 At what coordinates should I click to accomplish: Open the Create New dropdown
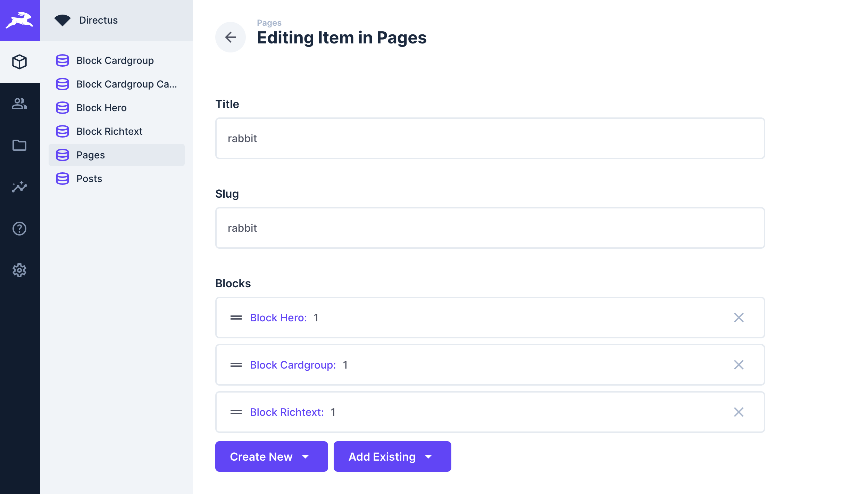pos(271,456)
